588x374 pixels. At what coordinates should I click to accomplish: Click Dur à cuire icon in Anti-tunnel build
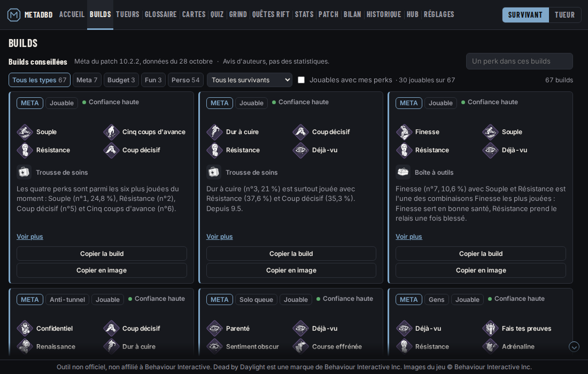(x=111, y=347)
